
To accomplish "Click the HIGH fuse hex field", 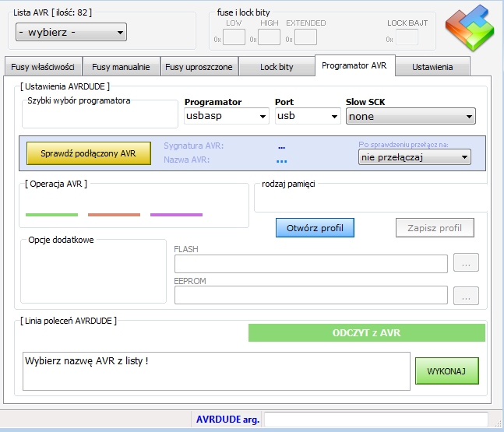I will [269, 37].
